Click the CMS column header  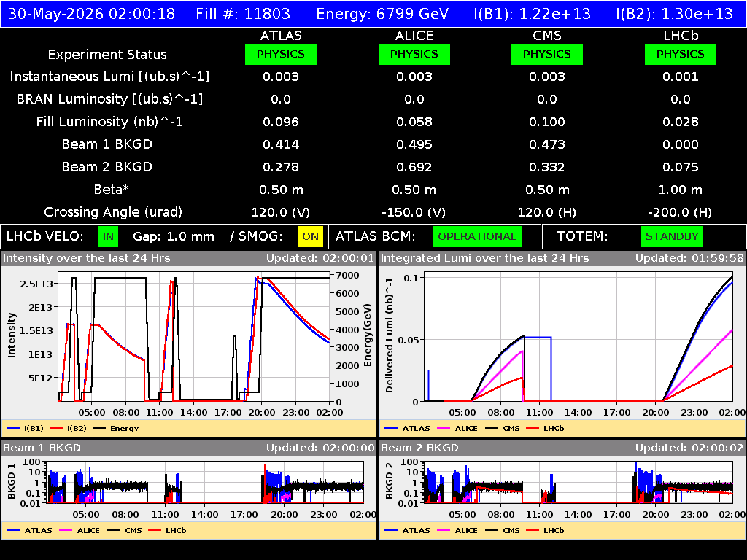pos(547,36)
